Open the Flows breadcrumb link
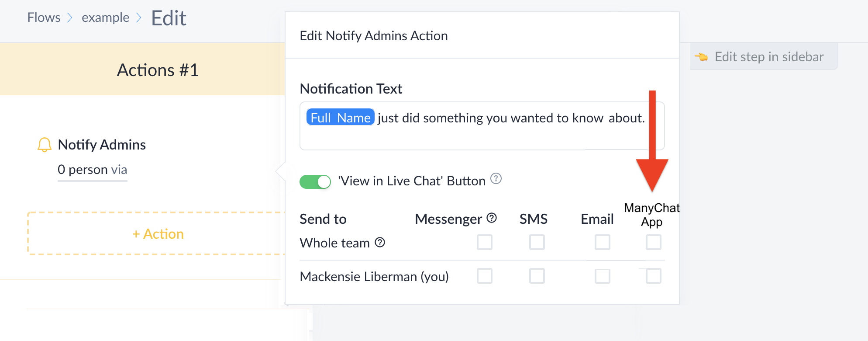 click(44, 17)
